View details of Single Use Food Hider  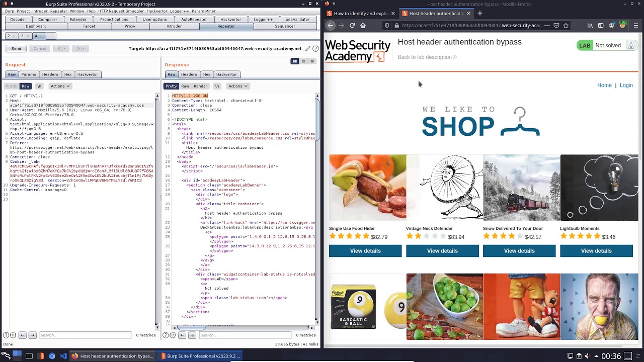point(365,251)
